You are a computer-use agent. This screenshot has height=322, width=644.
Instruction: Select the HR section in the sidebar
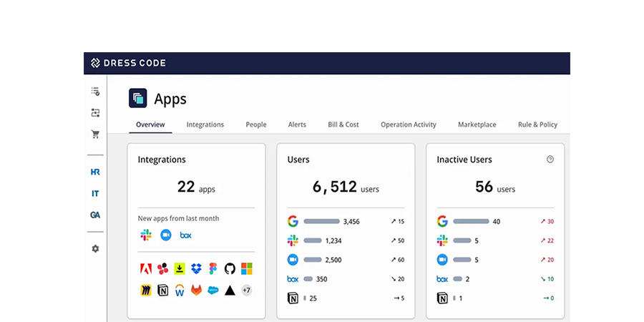pyautogui.click(x=95, y=172)
